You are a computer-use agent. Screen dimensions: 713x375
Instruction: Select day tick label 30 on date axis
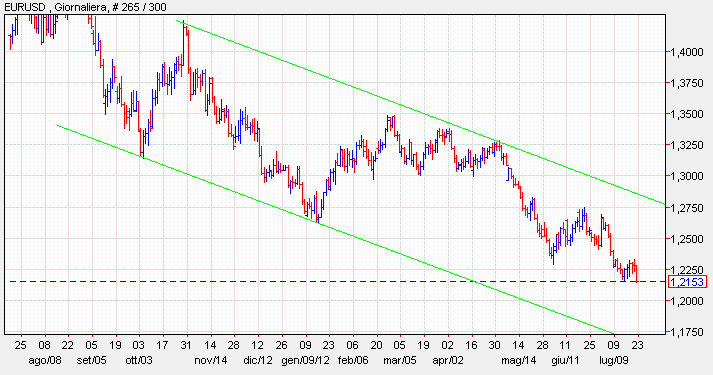(x=495, y=345)
